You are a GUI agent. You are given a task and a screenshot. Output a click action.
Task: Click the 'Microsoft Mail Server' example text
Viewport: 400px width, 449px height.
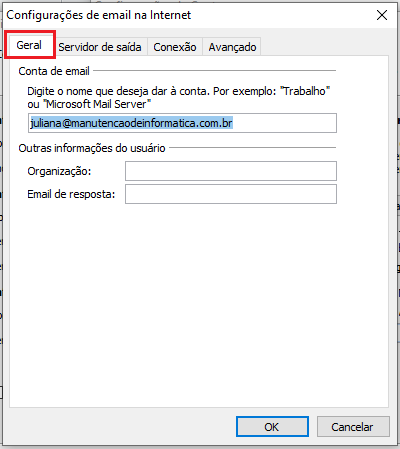point(97,104)
